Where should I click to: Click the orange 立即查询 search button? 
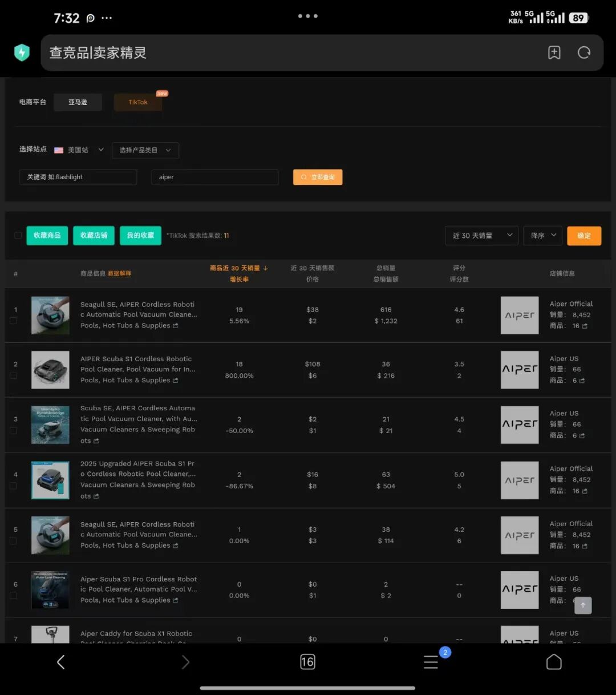pyautogui.click(x=318, y=177)
